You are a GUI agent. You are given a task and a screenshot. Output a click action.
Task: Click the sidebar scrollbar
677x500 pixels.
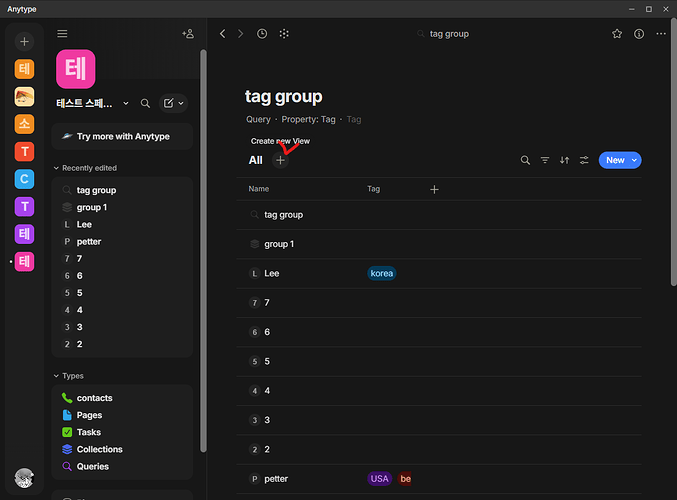point(203,250)
